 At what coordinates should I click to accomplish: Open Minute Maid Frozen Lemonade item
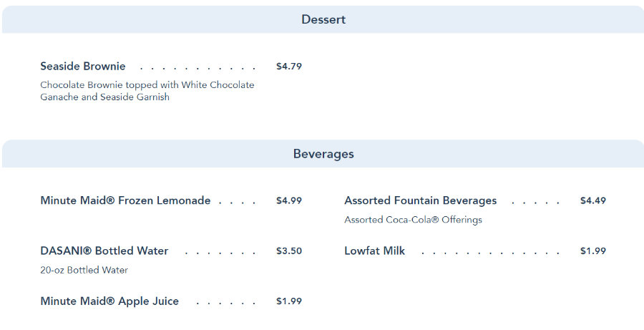pos(125,200)
